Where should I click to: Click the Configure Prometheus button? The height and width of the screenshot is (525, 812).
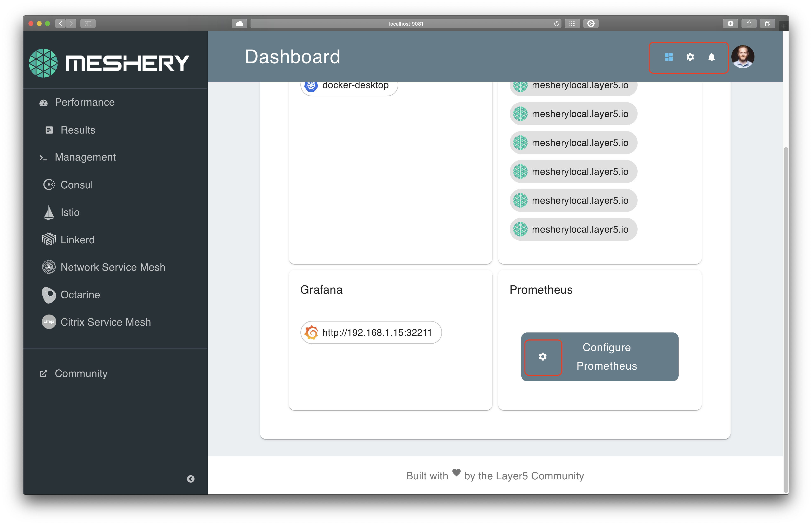(x=606, y=357)
